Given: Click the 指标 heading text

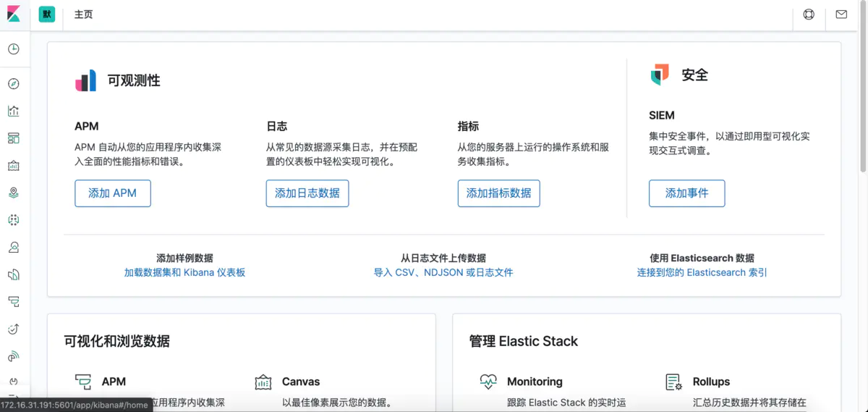Looking at the screenshot, I should (469, 126).
